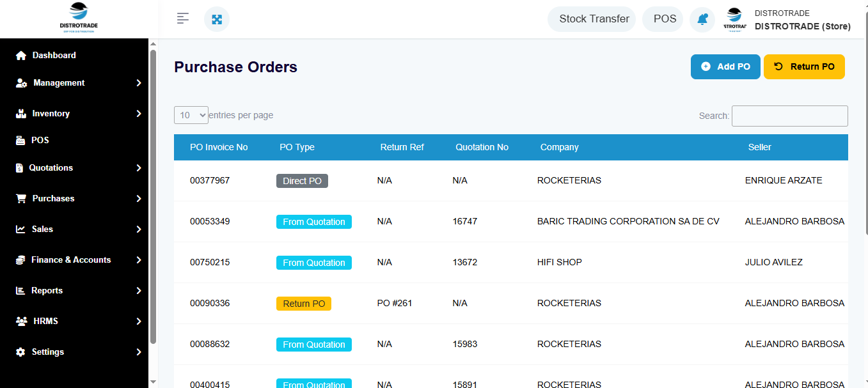Expand the HRMS menu chevron
The width and height of the screenshot is (868, 388).
pyautogui.click(x=139, y=322)
